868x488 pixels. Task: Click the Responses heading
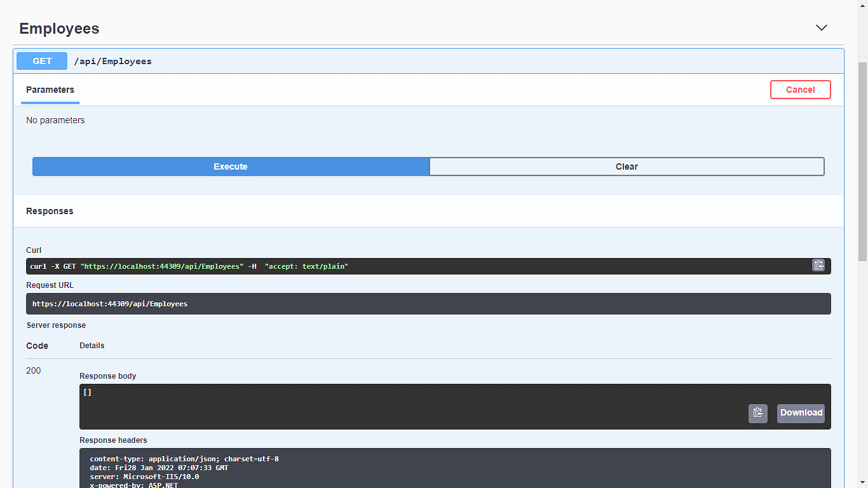(50, 211)
